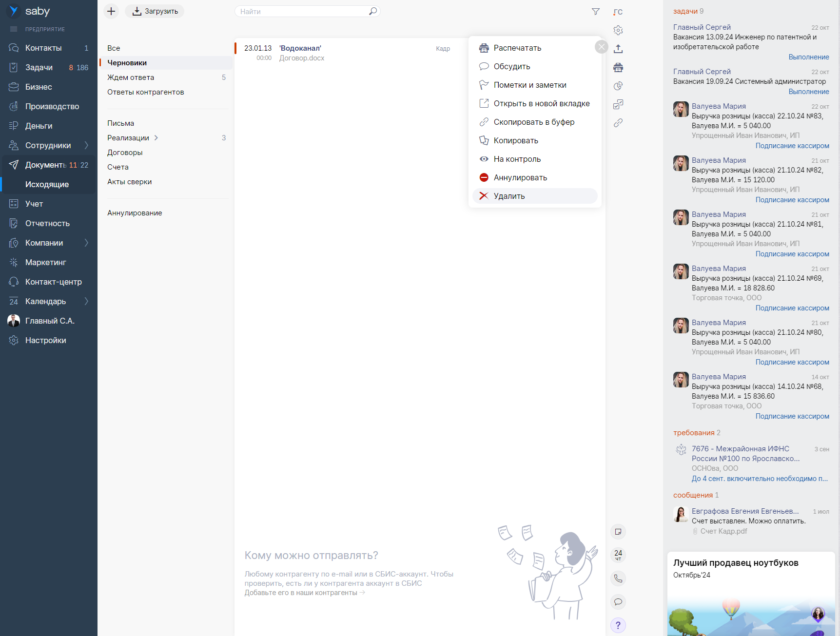The height and width of the screenshot is (636, 840).
Task: Expand the Реализации folder arrow
Action: point(156,138)
